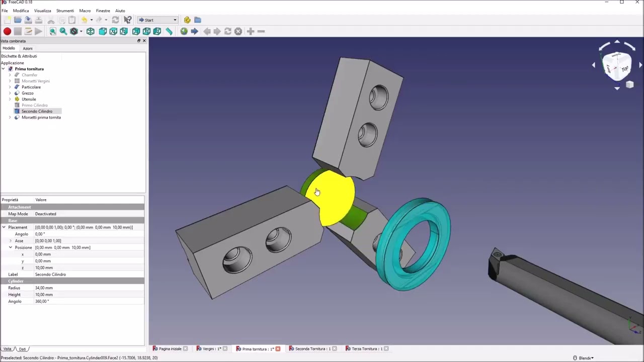The width and height of the screenshot is (644, 362).
Task: Click Fit Selection magnifier icon
Action: [x=63, y=31]
